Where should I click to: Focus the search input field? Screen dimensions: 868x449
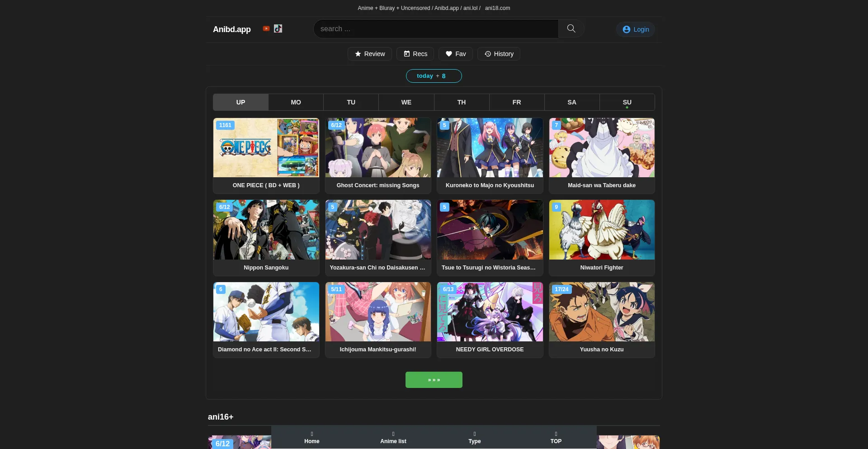tap(436, 28)
